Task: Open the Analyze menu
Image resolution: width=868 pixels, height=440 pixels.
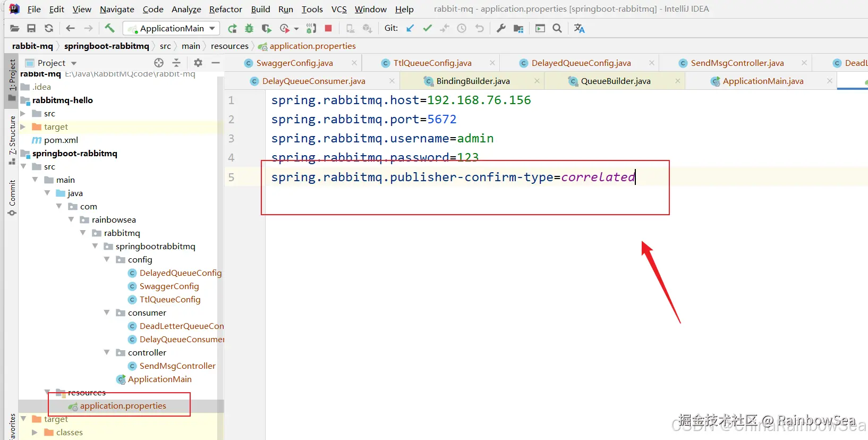Action: point(186,9)
